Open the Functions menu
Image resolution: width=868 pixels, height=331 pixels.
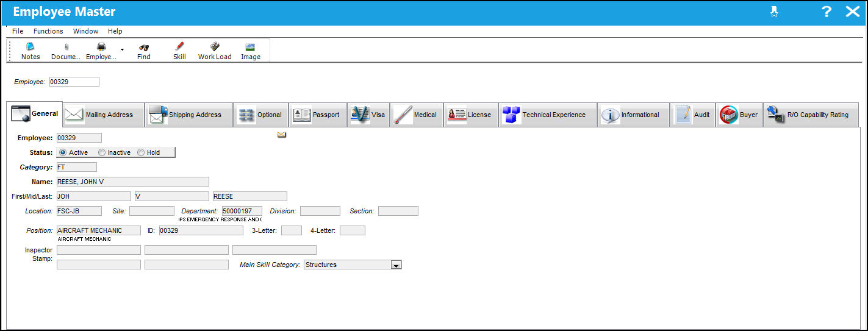[x=48, y=31]
